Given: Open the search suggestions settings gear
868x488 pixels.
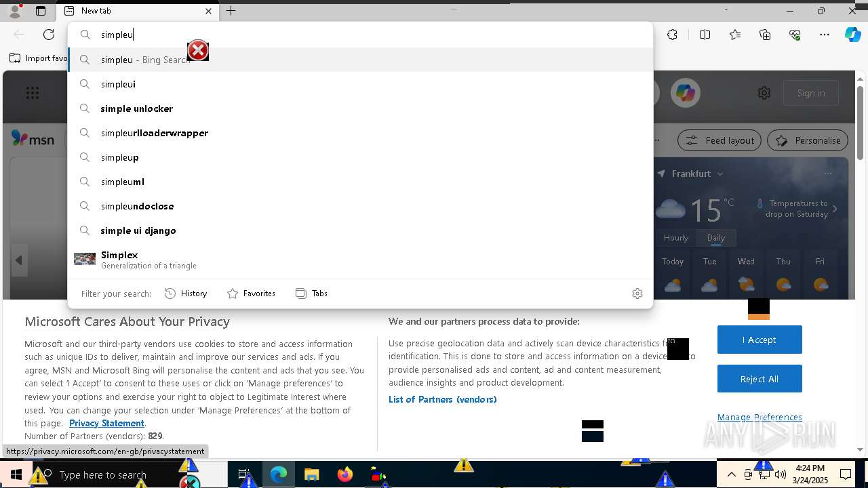Looking at the screenshot, I should click(x=637, y=293).
